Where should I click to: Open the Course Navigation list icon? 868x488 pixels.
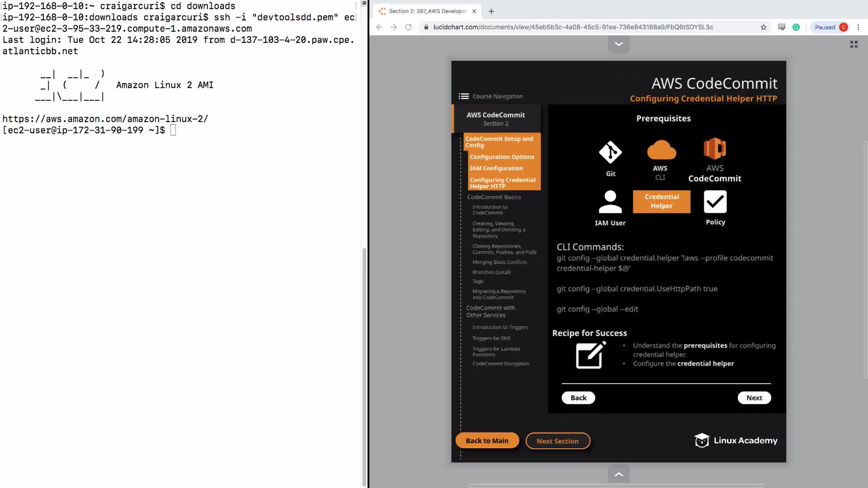coord(463,96)
